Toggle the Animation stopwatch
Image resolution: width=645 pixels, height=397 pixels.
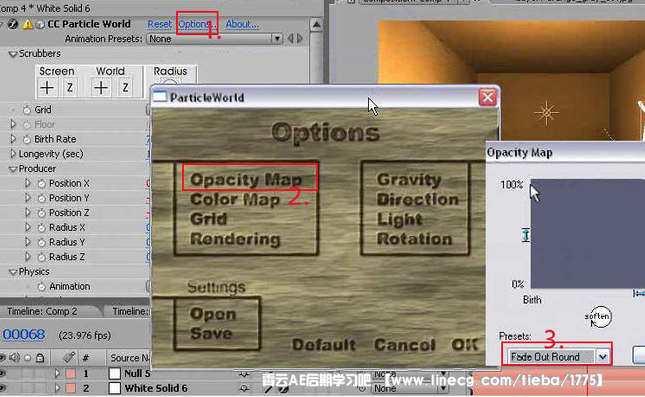[42, 287]
